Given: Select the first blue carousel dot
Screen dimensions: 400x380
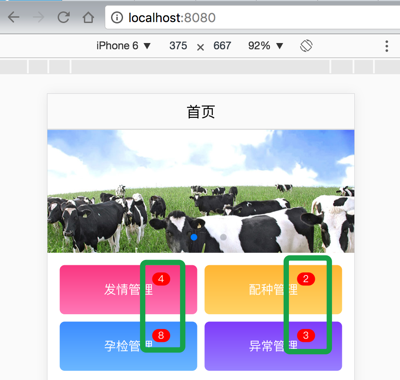Looking at the screenshot, I should click(x=194, y=237).
